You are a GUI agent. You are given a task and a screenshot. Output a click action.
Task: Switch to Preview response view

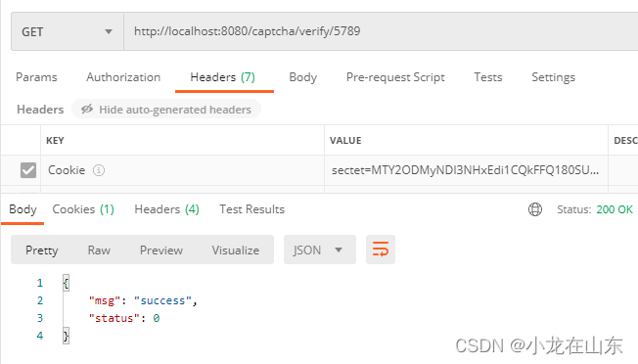pos(161,250)
